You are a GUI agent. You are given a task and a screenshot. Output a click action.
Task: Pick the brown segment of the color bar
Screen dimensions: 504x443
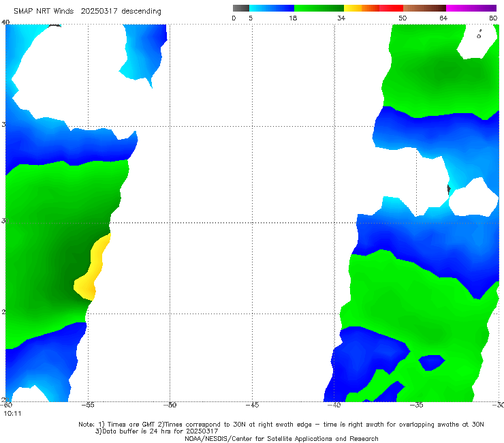(424, 8)
